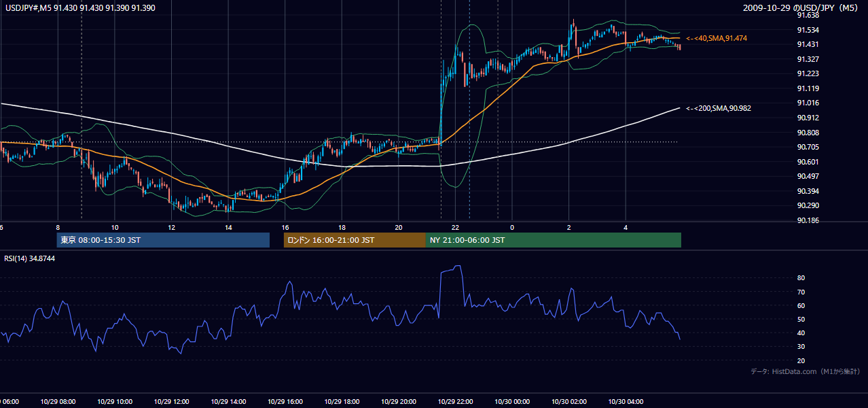
Task: Click hour label 12 on chart time axis
Action: click(x=172, y=227)
